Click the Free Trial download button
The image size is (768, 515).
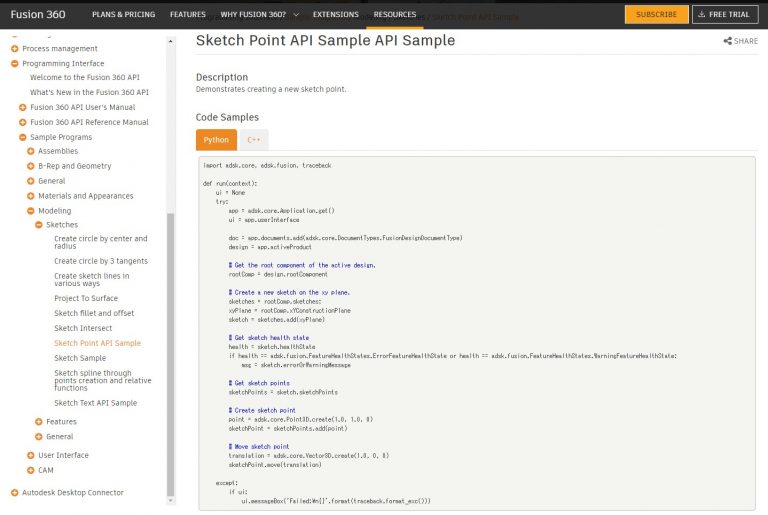(725, 14)
